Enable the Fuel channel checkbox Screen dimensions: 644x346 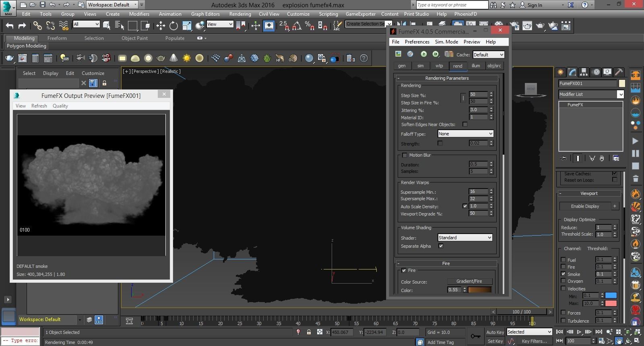coord(563,260)
